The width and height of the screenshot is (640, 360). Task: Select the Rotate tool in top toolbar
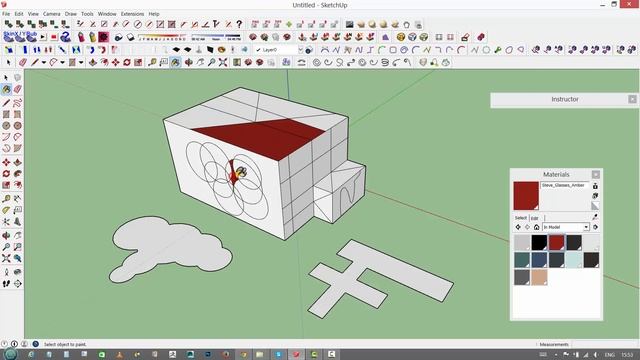tap(127, 62)
